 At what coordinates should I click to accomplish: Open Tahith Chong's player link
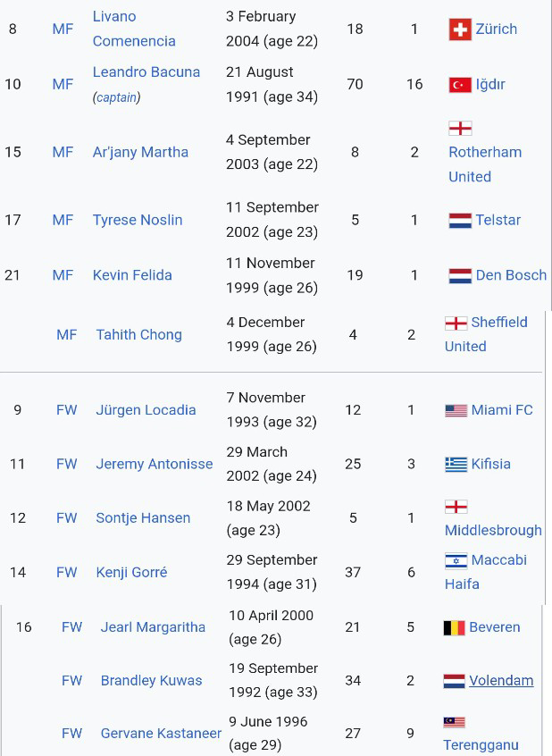tap(138, 335)
